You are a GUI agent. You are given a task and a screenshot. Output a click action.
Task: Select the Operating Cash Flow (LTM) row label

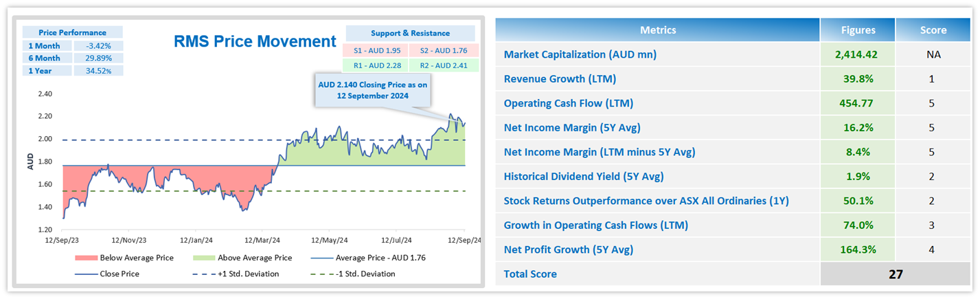569,104
